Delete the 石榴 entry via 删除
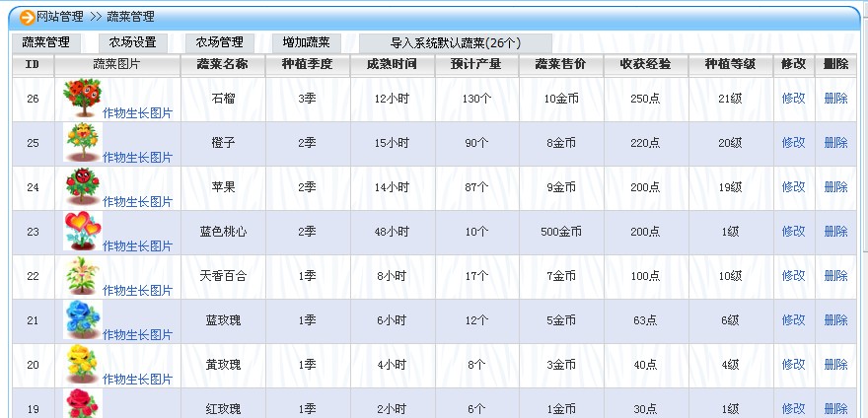 [835, 99]
